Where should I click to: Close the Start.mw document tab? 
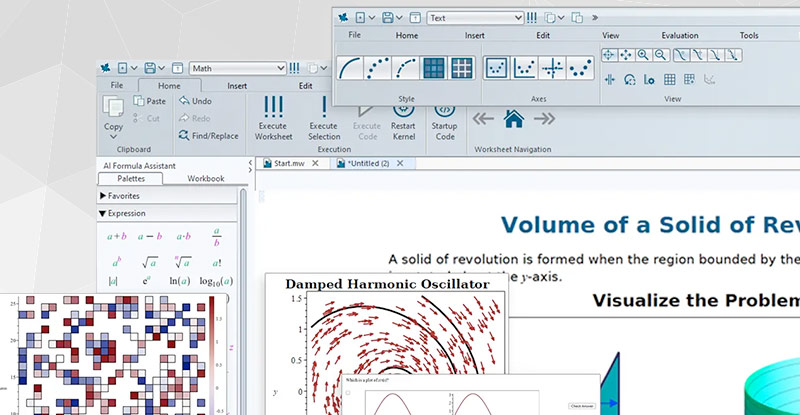(315, 163)
